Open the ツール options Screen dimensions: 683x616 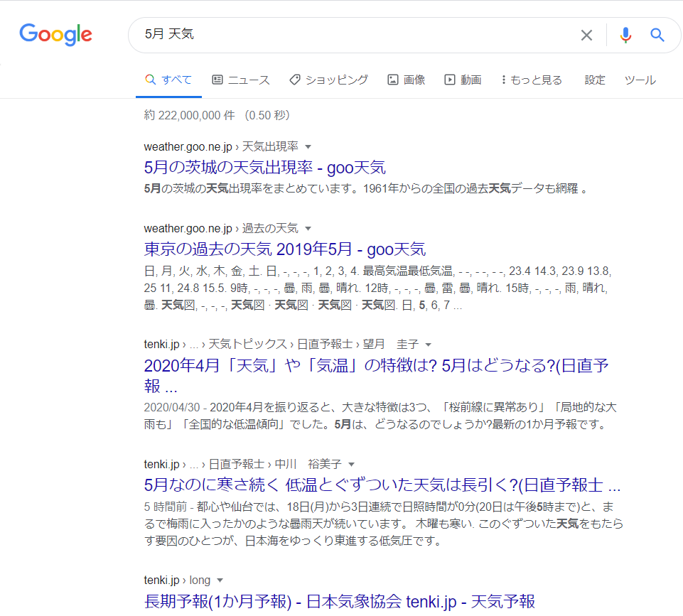[x=640, y=80]
